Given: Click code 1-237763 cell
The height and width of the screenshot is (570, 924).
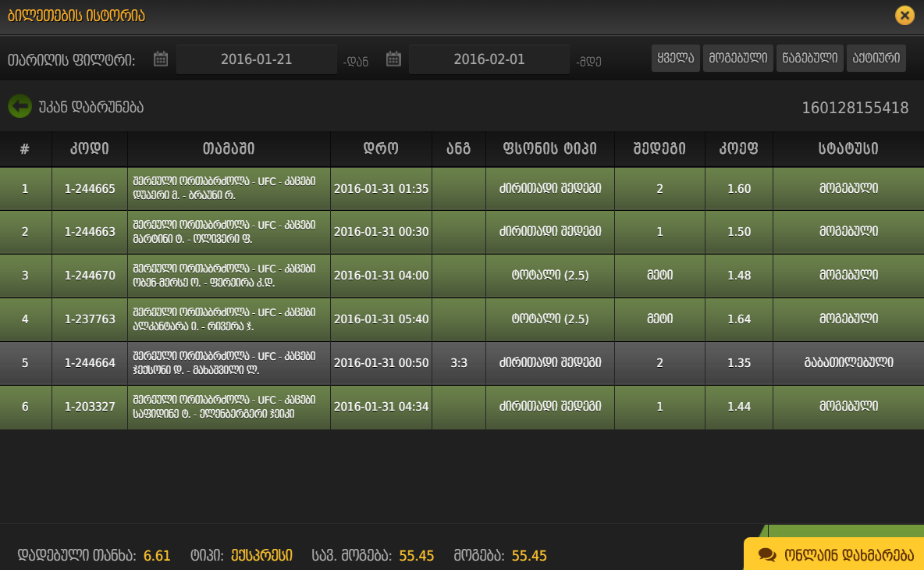Looking at the screenshot, I should point(90,319).
